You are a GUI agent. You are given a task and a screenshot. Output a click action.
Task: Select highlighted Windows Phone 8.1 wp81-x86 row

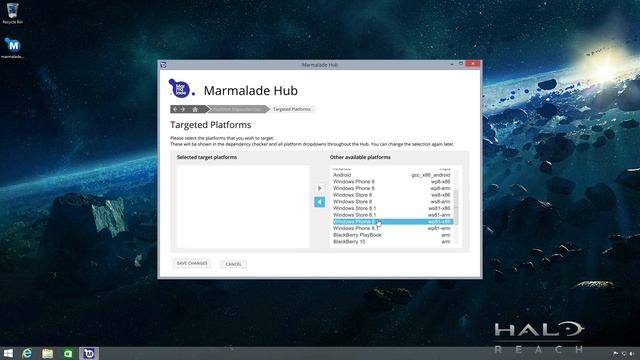392,222
